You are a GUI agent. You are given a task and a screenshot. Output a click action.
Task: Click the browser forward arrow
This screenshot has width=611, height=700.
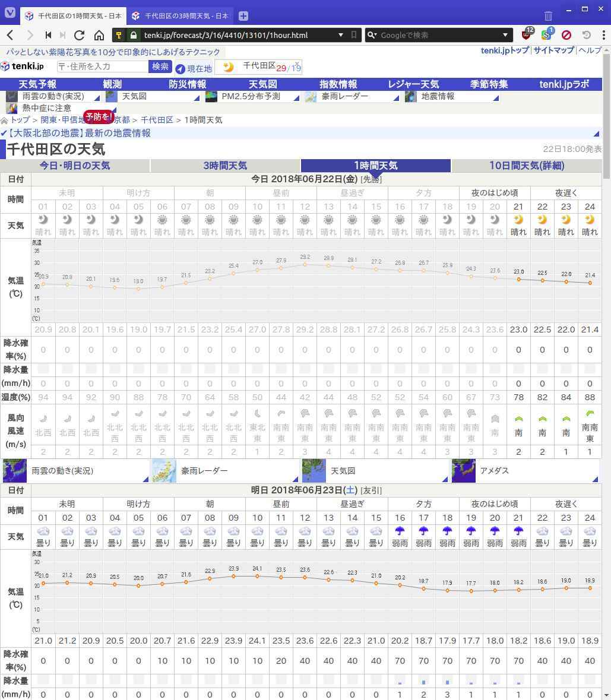tap(30, 35)
